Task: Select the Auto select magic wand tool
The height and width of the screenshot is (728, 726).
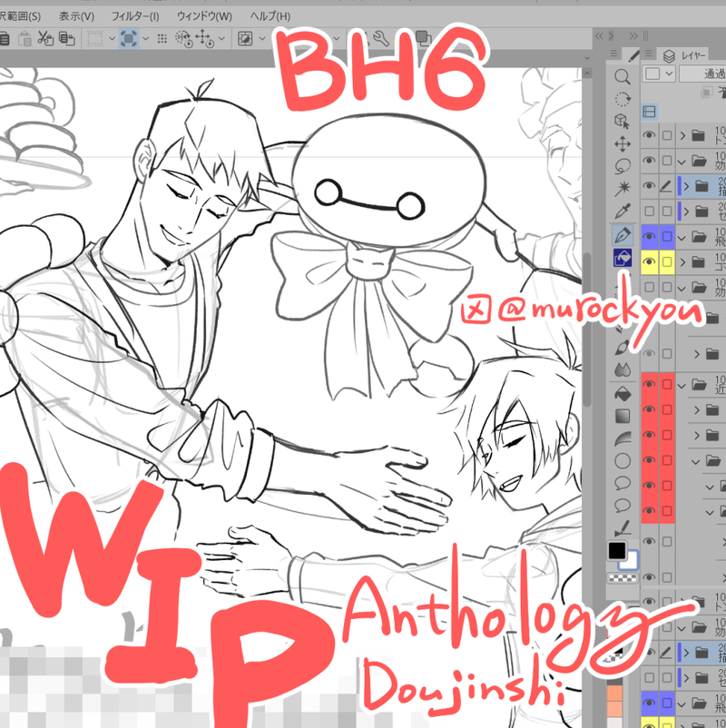Action: pos(622,189)
